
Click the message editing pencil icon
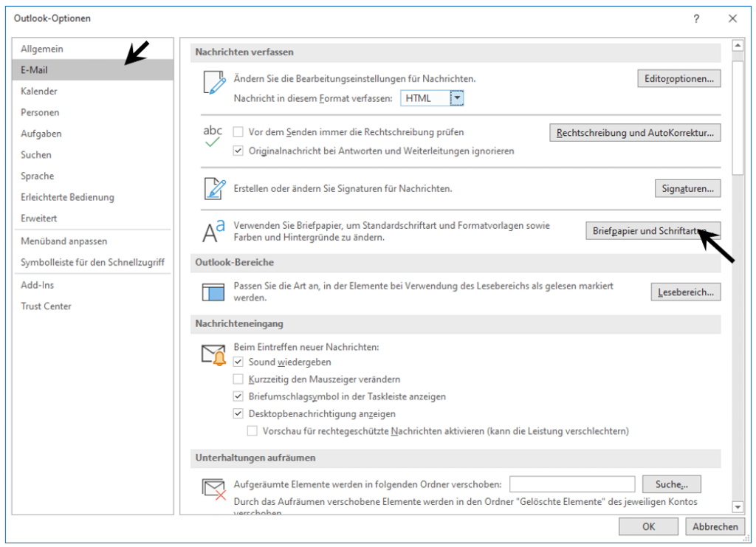215,83
